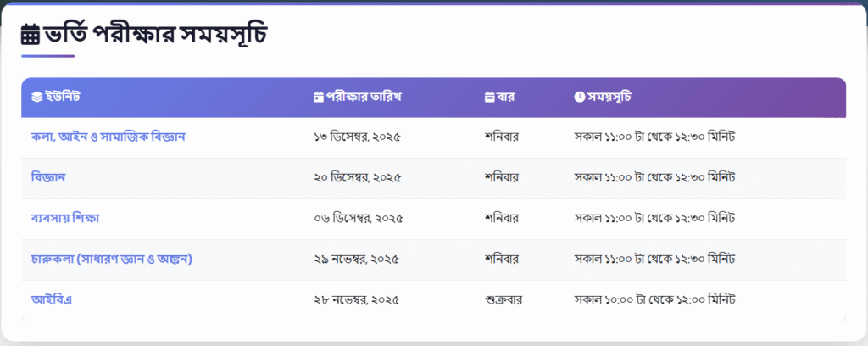The height and width of the screenshot is (346, 868).
Task: Click চারুকলা (সাধারণ জ্ঞান ও অঙ্কন) unit
Action: tap(111, 259)
